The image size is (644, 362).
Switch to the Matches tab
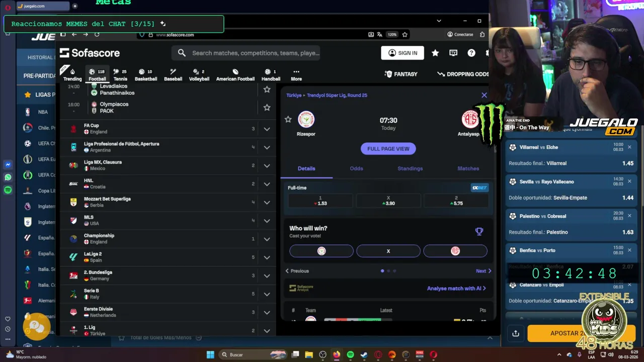point(468,168)
